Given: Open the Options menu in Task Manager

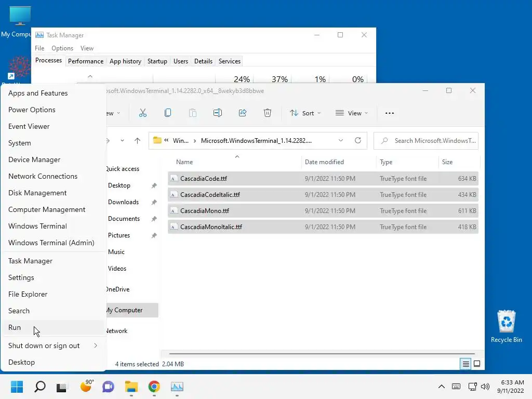Looking at the screenshot, I should point(62,48).
